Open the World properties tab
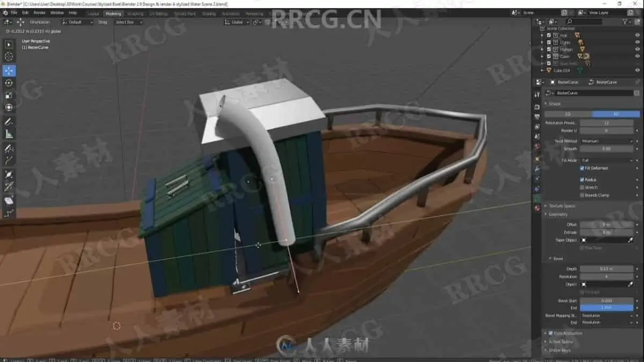The height and width of the screenshot is (362, 644). pos(537,146)
